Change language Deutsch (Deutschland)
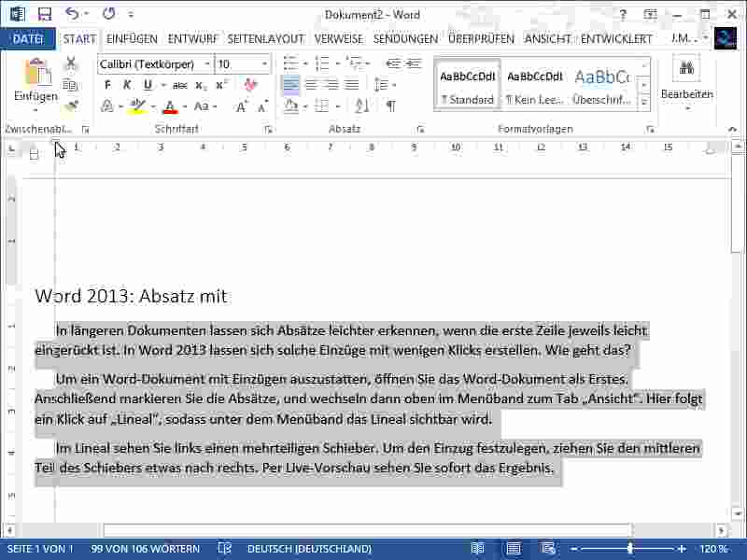 (x=309, y=549)
